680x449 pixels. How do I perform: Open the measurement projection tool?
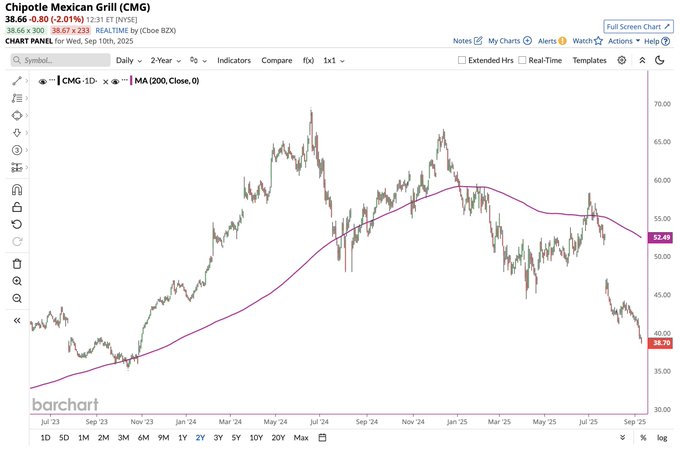(17, 167)
